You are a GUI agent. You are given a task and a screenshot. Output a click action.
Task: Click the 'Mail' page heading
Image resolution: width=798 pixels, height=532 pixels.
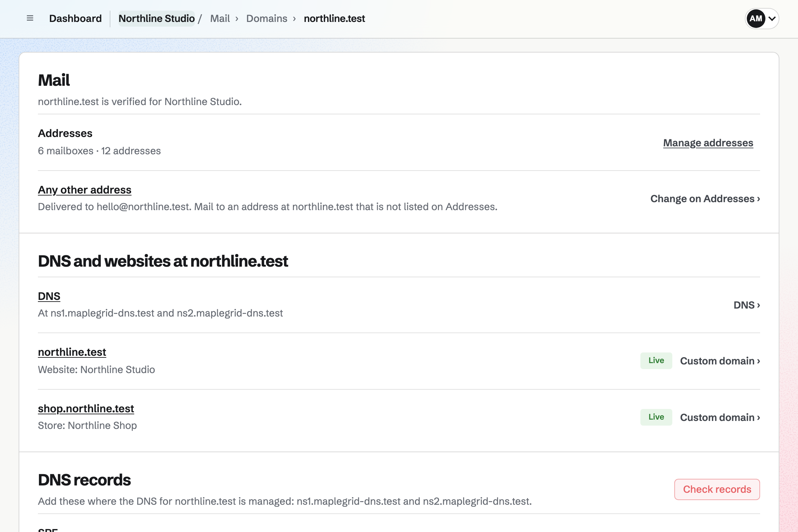[54, 80]
